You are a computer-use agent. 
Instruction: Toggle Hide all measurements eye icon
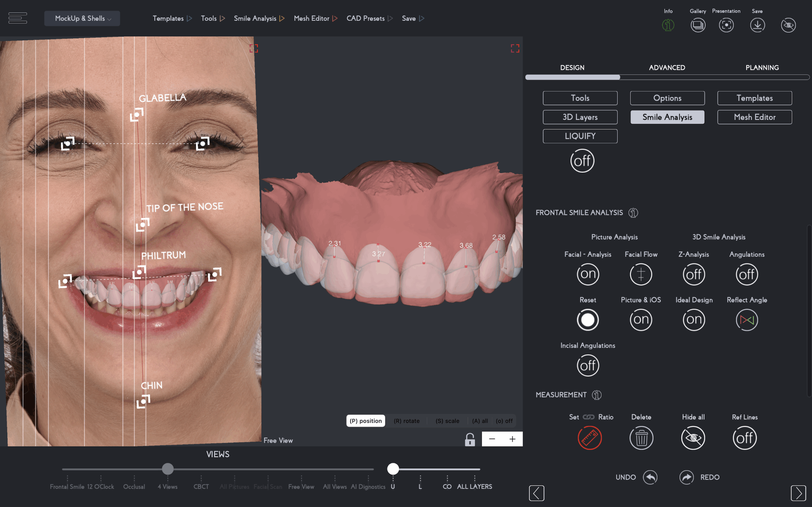(693, 438)
